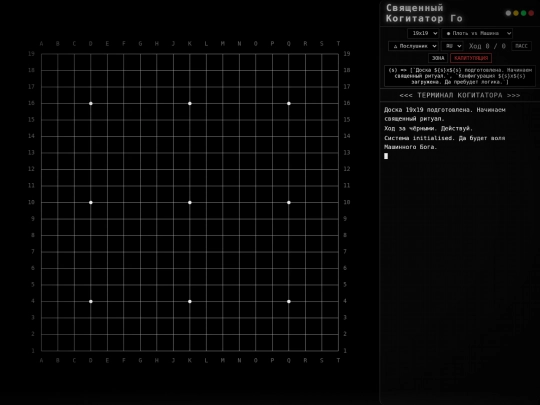Click the ПАСС button to pass the turn

tap(521, 46)
